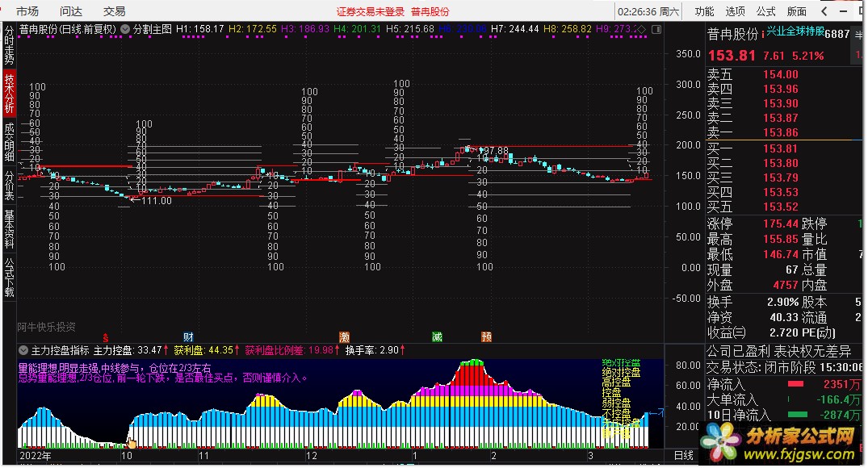Open the 选项 menu
Image resolution: width=868 pixels, height=468 pixels.
click(x=735, y=11)
